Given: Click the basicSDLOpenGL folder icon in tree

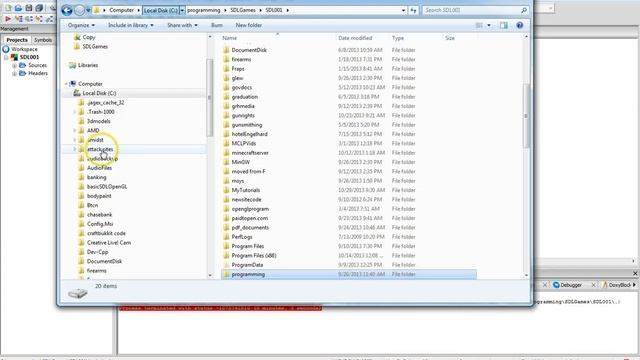Looking at the screenshot, I should [x=81, y=187].
